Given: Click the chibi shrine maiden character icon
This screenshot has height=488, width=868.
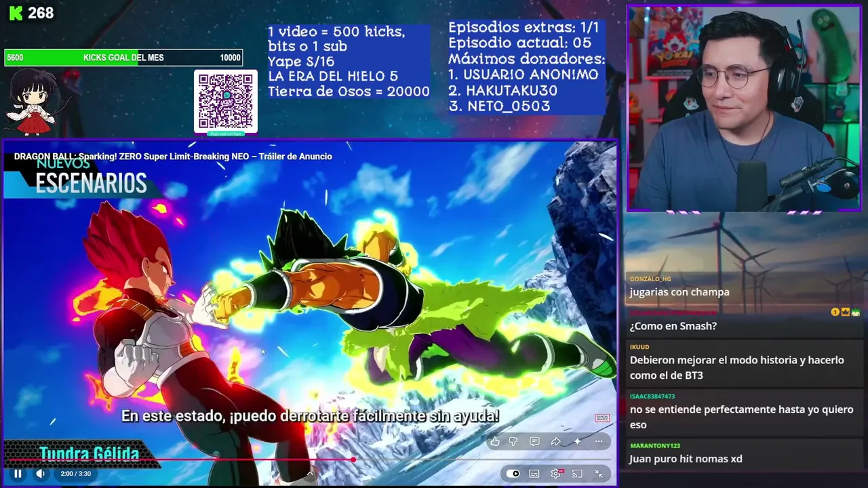Looking at the screenshot, I should pyautogui.click(x=31, y=102).
